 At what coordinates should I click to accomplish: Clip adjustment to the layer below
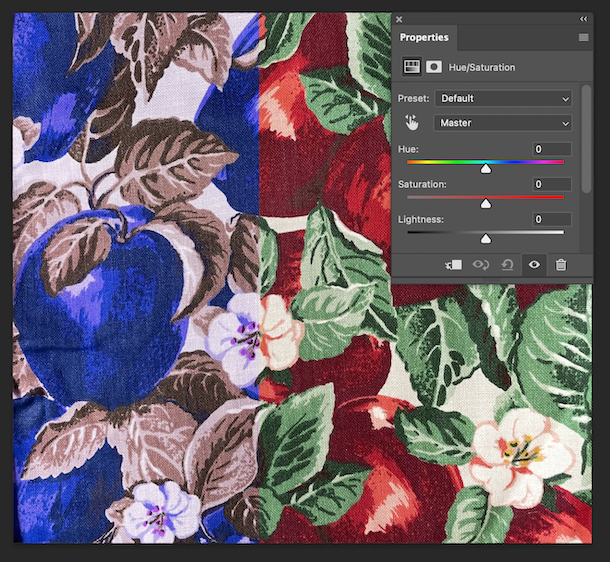click(x=454, y=265)
